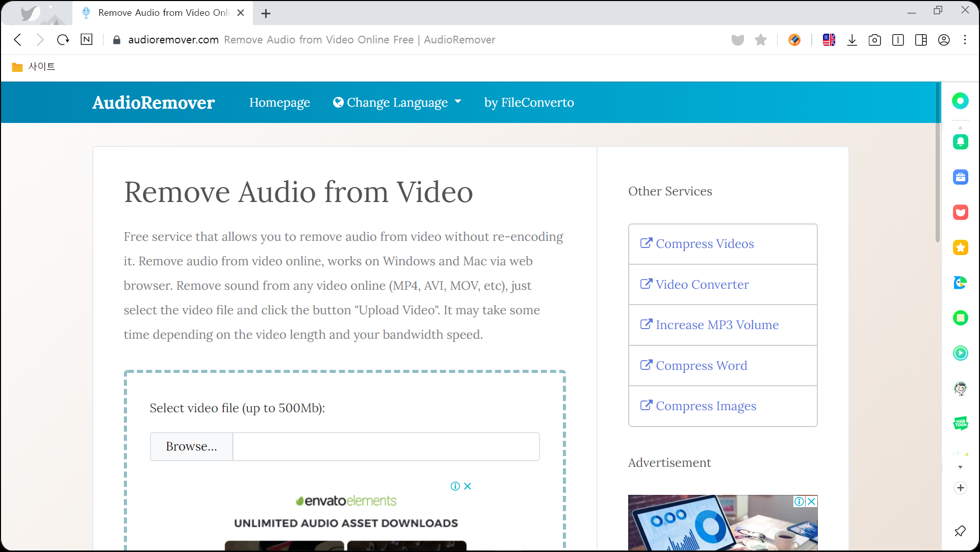Click the Browse button to choose a video
This screenshot has width=980, height=552.
pyautogui.click(x=191, y=446)
